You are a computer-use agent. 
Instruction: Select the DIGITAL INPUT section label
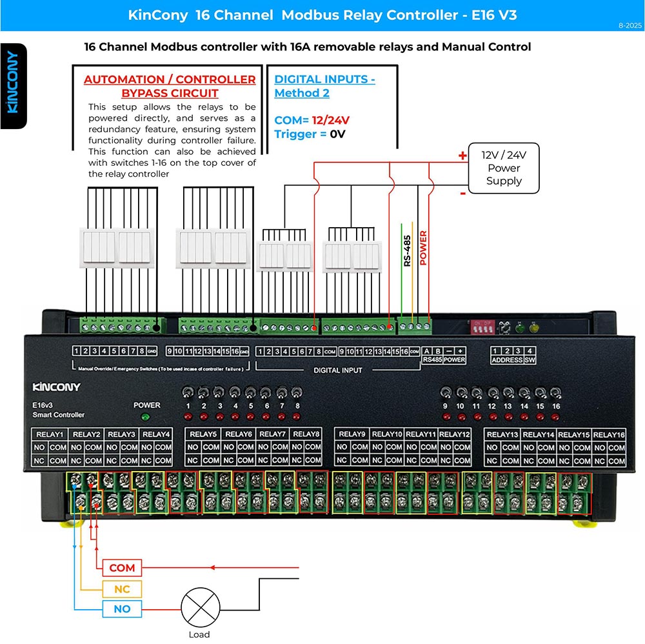(x=337, y=370)
